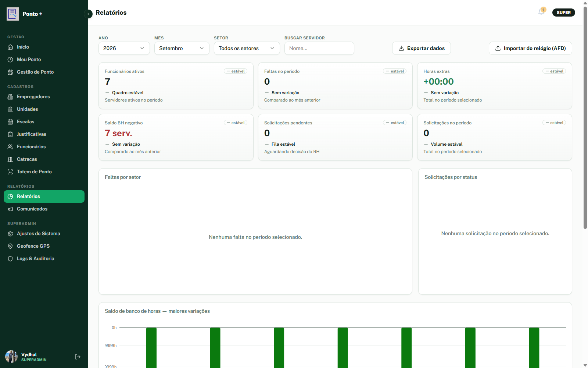Click the Solicitações por status panel title
Screen dimensions: 588x368
[451, 177]
